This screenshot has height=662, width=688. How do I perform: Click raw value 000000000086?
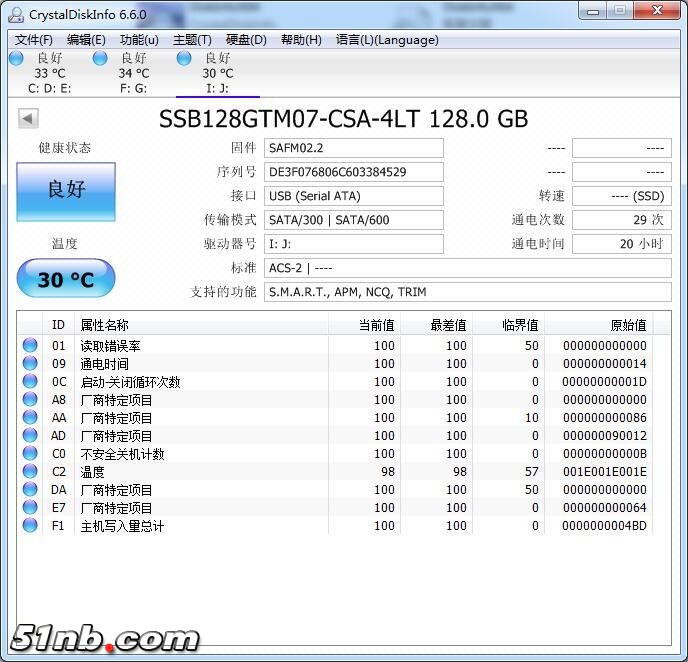coord(605,418)
